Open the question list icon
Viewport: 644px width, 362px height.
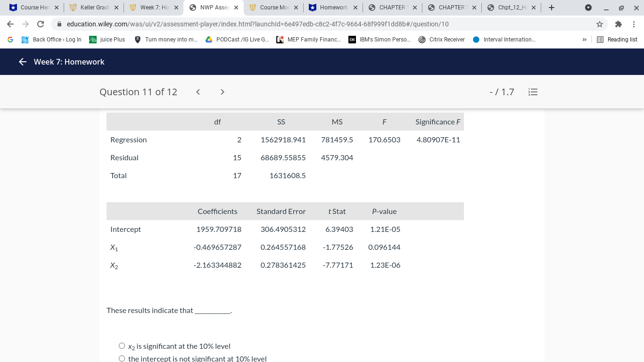[x=533, y=92]
